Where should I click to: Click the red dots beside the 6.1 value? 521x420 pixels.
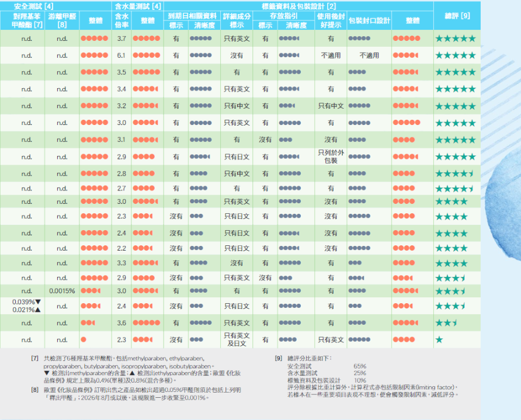coord(146,55)
